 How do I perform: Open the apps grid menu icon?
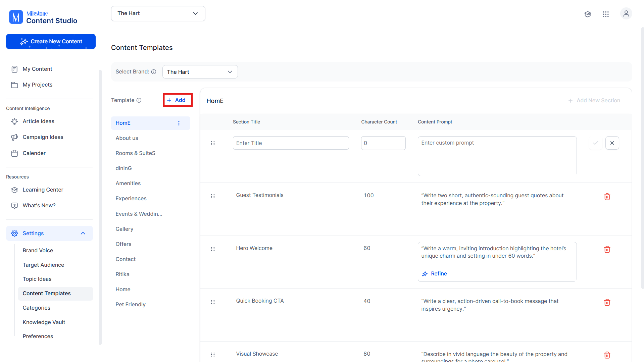[x=606, y=14]
